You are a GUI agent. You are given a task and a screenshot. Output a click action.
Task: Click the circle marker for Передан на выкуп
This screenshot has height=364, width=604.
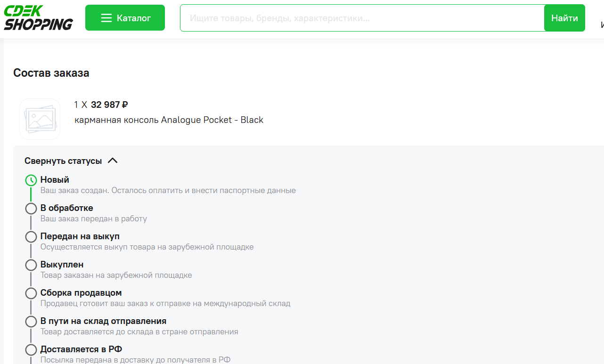31,237
